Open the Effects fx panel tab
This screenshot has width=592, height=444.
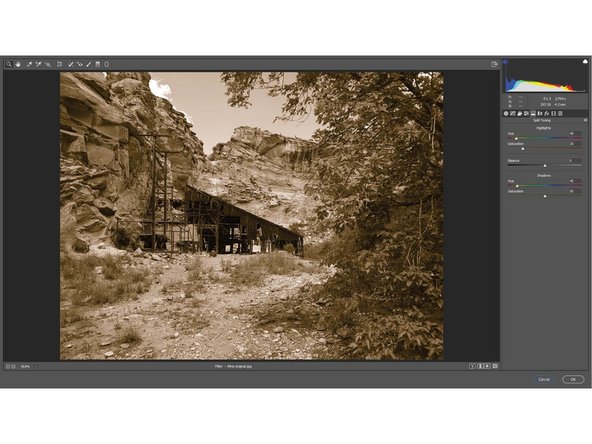click(x=547, y=113)
